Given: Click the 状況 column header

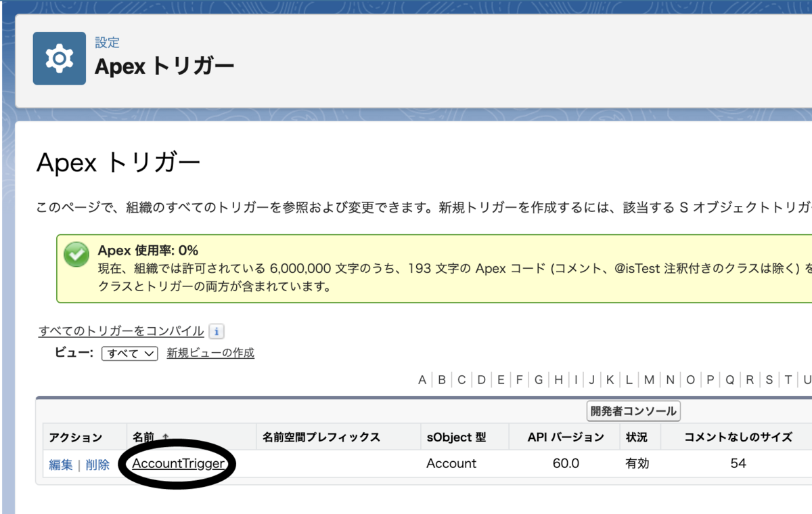Looking at the screenshot, I should (x=637, y=437).
